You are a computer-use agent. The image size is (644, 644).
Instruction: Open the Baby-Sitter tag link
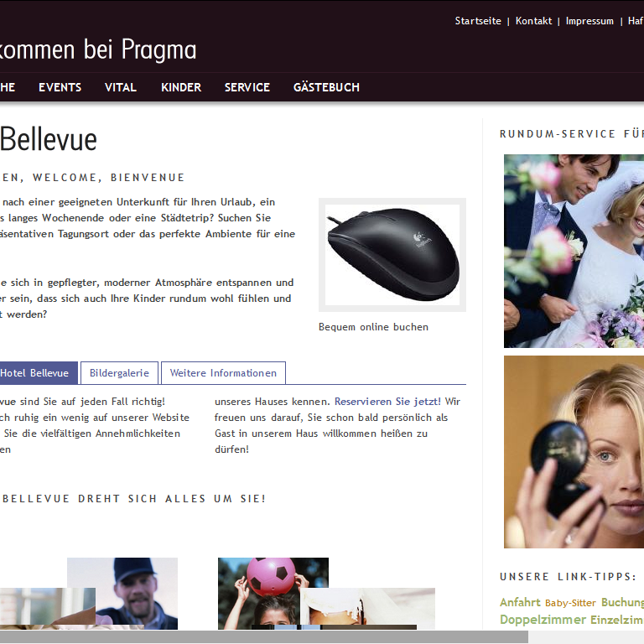(570, 603)
